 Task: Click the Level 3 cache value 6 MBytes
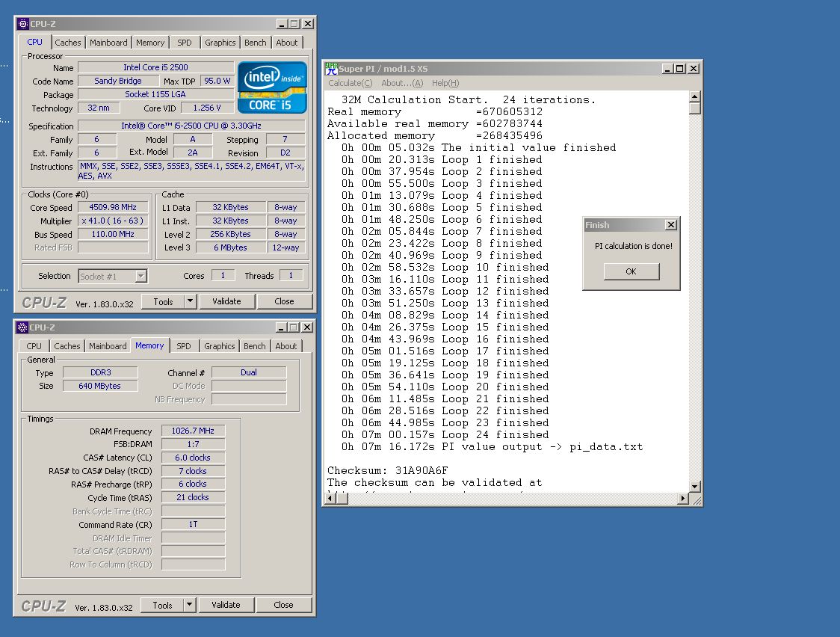pos(230,247)
